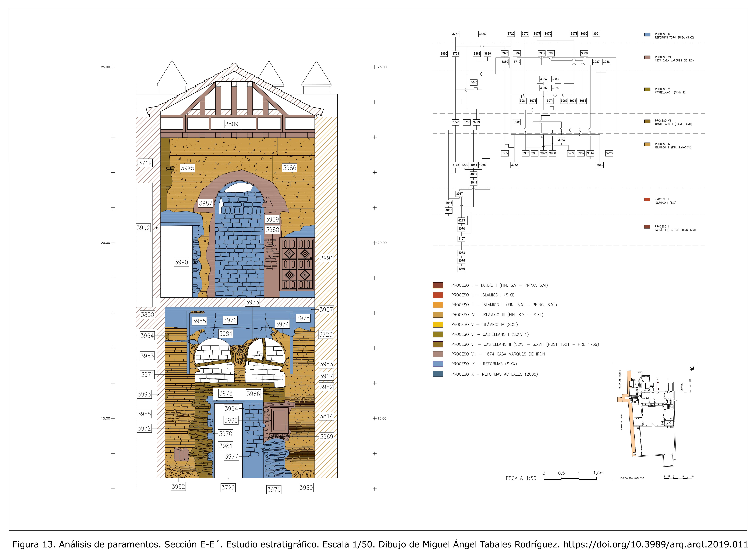
Task: Click node '4068' in the stratigraphic matrix
Action: [x=449, y=210]
